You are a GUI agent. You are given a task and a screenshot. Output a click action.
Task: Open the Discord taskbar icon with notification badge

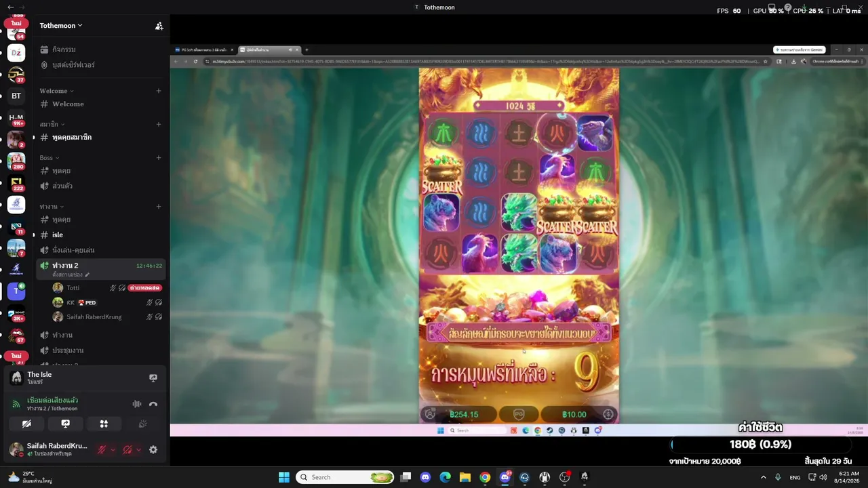coord(505,477)
